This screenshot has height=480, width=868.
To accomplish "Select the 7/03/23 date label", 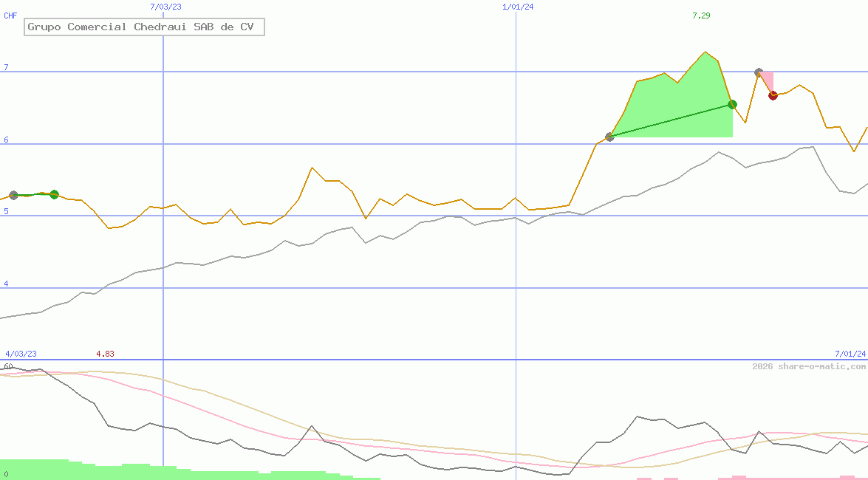I will [165, 7].
